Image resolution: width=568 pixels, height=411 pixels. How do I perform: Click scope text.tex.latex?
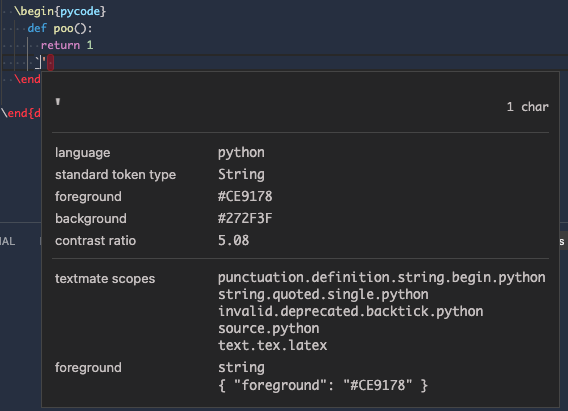click(272, 345)
